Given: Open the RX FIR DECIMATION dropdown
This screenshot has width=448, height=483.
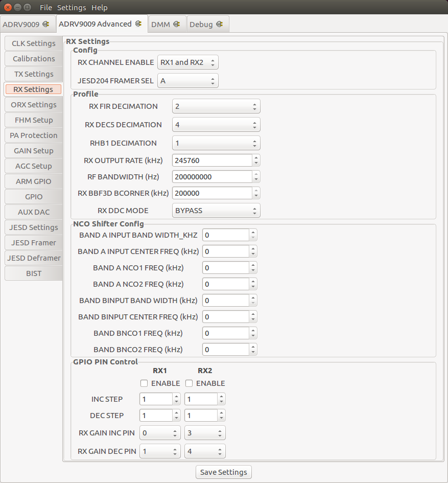Looking at the screenshot, I should tap(216, 106).
